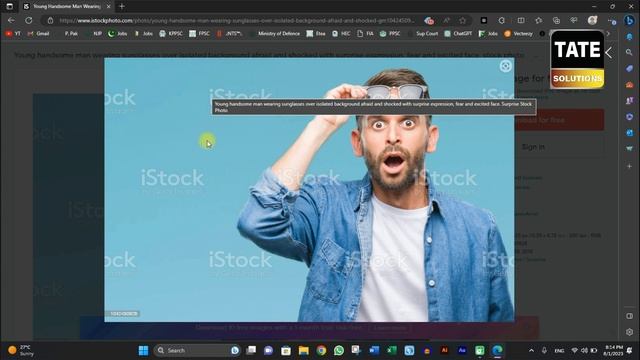Viewport: 640px width, 360px height.
Task: Open Etea bookmark
Action: coord(316,34)
